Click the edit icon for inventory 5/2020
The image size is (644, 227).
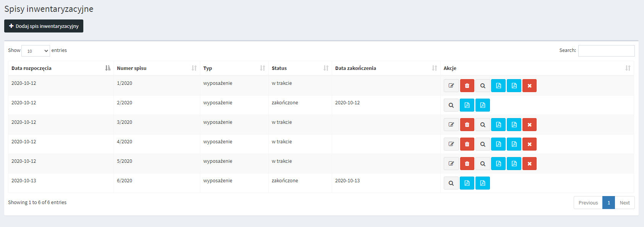[x=451, y=164]
